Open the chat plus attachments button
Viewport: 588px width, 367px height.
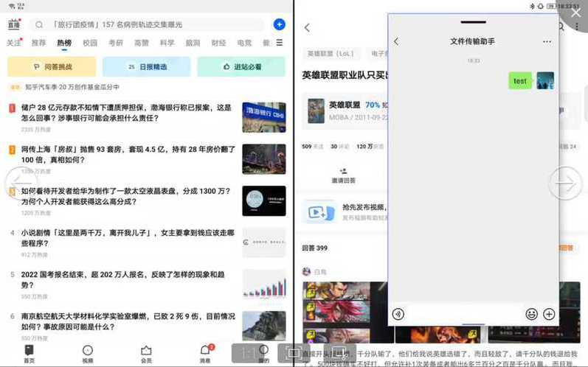pos(549,314)
